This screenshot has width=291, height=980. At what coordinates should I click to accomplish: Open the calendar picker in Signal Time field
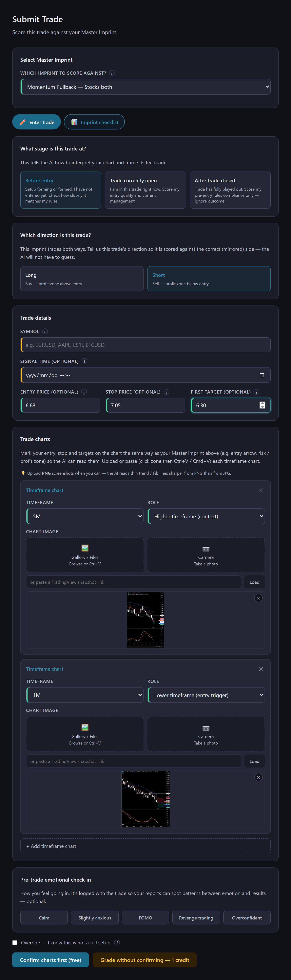pyautogui.click(x=262, y=375)
